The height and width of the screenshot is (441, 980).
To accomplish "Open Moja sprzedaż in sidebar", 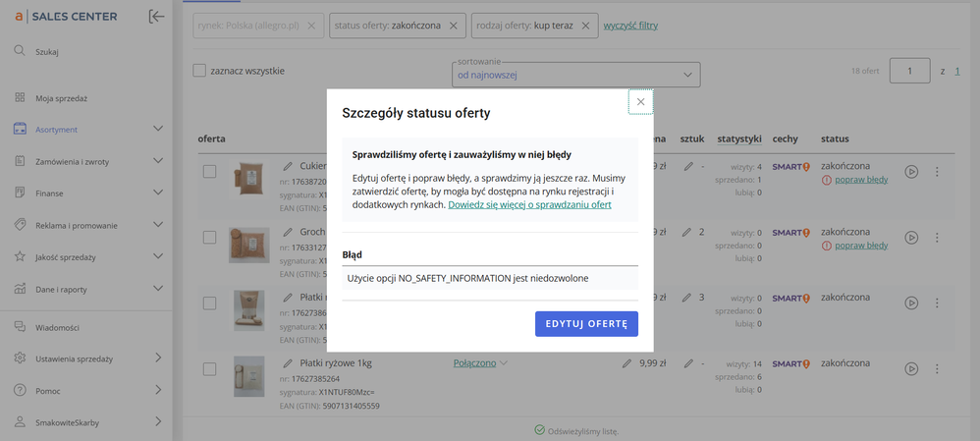I will coord(62,98).
